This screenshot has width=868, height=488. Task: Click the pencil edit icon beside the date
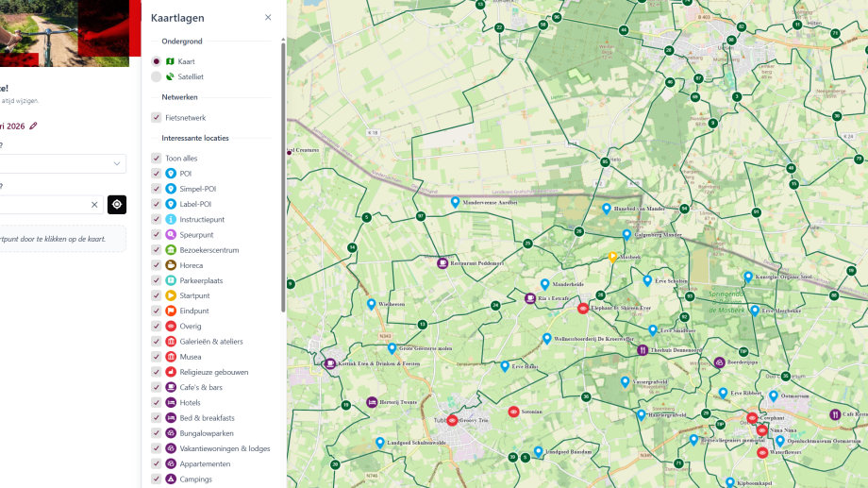point(33,126)
